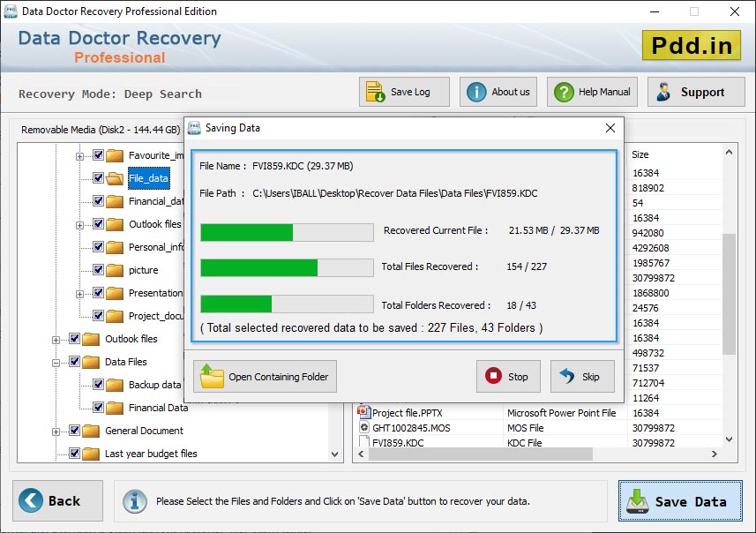The image size is (756, 533).
Task: Toggle the Data Files checkbox
Action: (x=75, y=361)
